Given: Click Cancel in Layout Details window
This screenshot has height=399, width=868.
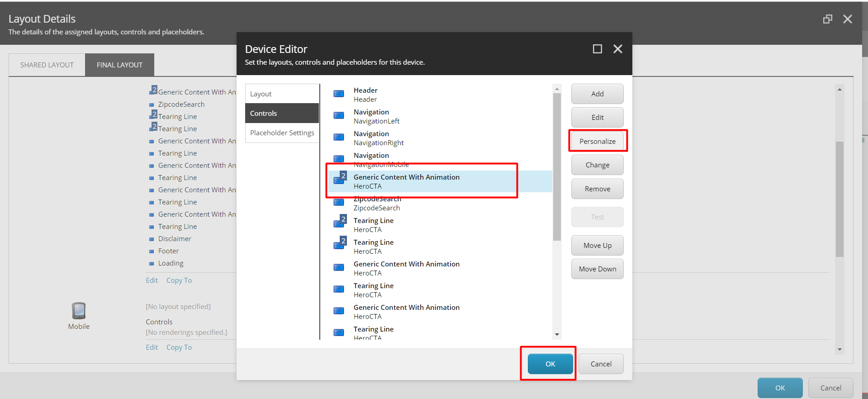Looking at the screenshot, I should [x=831, y=388].
